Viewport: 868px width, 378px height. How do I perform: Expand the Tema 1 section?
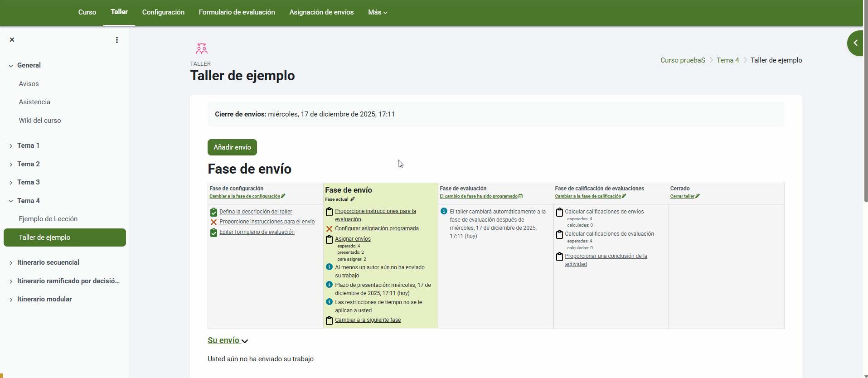click(x=11, y=146)
